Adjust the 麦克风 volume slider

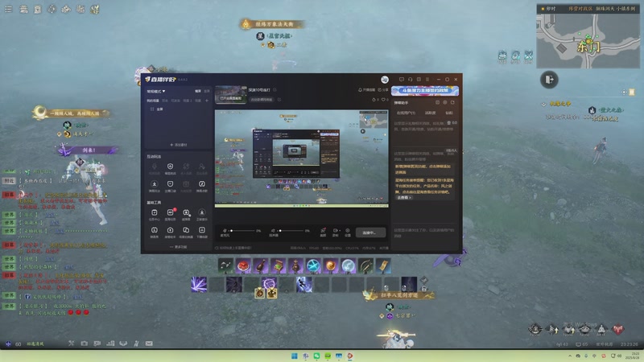click(242, 231)
